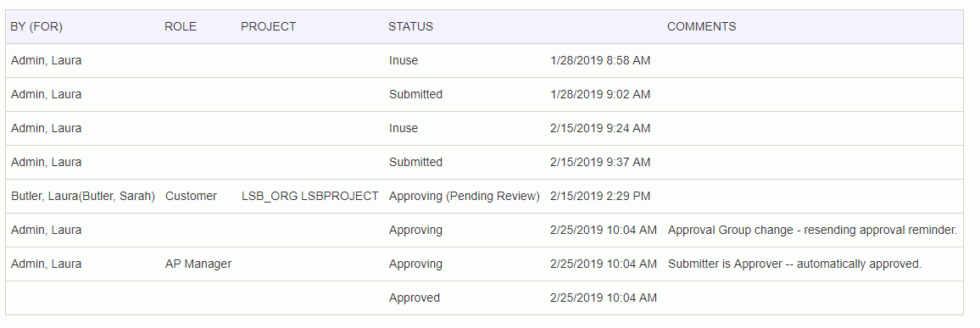
Task: Click the 1/28/2019 9:02 AM timestamp
Action: tap(600, 94)
